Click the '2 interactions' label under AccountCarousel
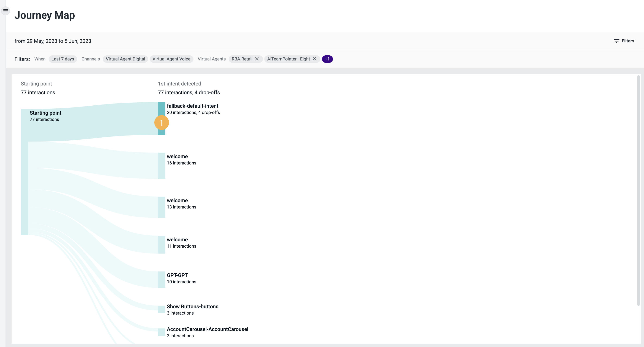 [x=180, y=336]
